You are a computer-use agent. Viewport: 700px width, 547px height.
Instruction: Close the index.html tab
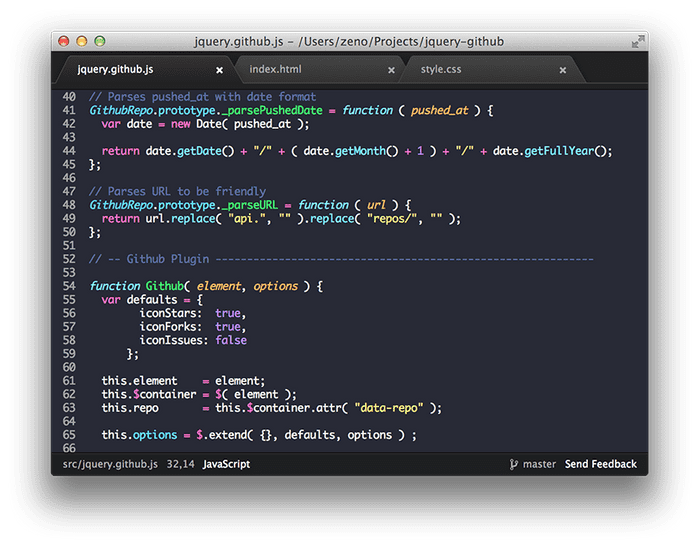391,70
